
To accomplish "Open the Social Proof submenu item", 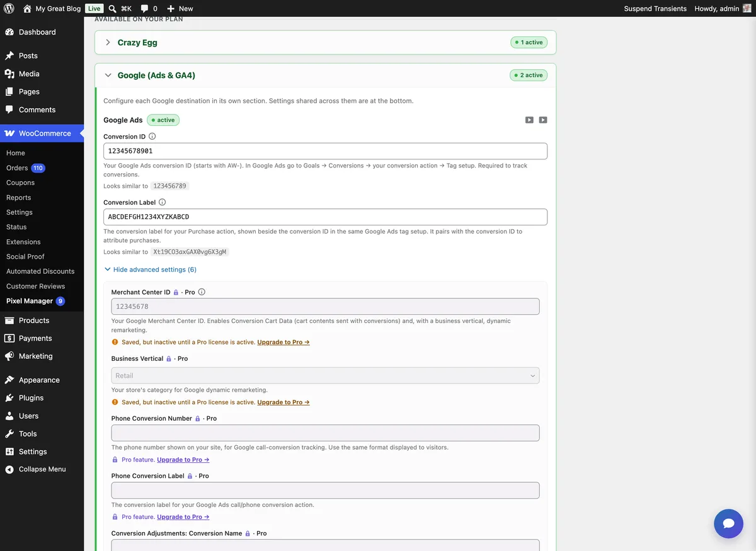I will coord(25,256).
